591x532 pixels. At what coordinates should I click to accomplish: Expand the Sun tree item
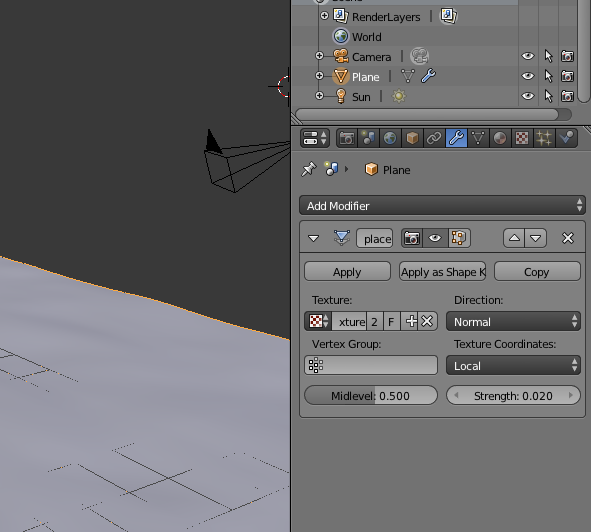point(319,96)
